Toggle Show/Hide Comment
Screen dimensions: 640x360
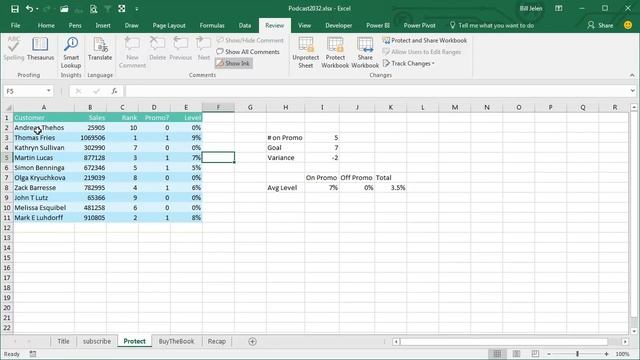(x=250, y=40)
